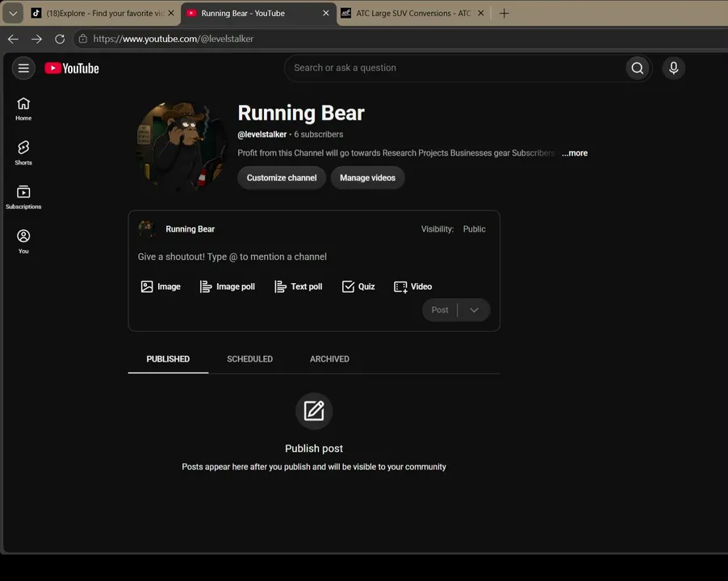
Task: Go back in browser history
Action: tap(13, 39)
